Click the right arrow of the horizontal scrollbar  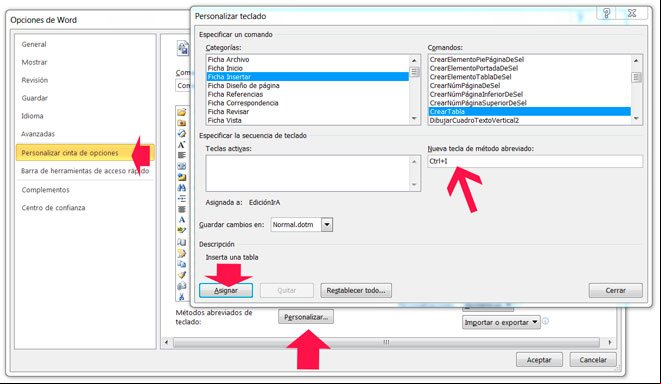(x=610, y=342)
